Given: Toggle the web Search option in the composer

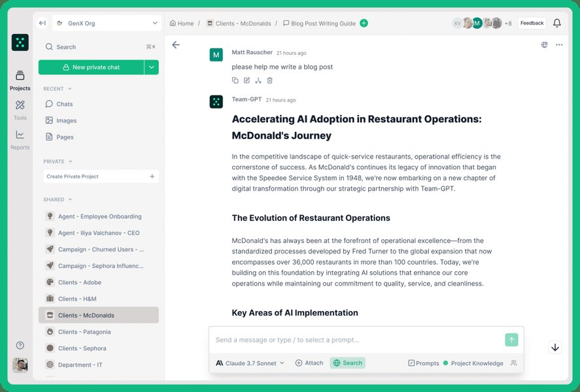Looking at the screenshot, I should click(x=348, y=363).
